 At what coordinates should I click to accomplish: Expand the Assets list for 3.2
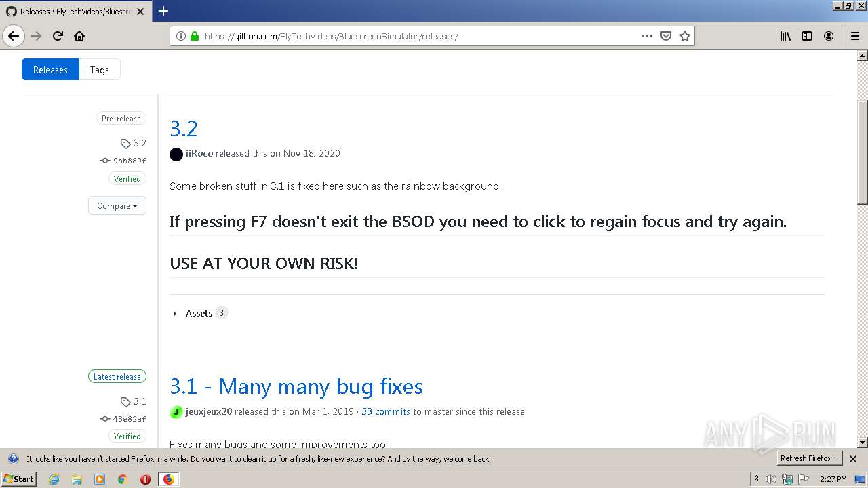tap(199, 313)
